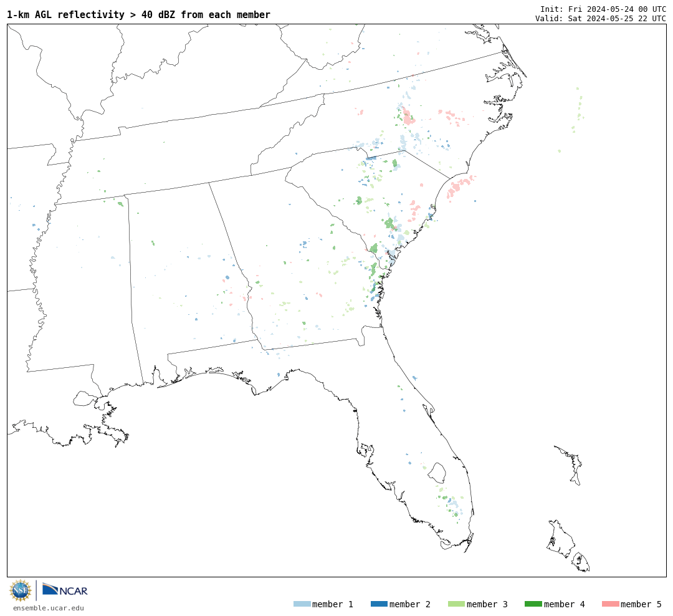The width and height of the screenshot is (673, 616).
Task: Click the member 3 light green swatch
Action: pyautogui.click(x=456, y=604)
